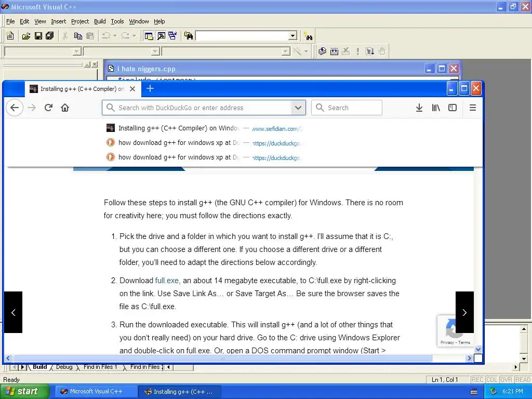Open the Firefox hamburger menu
The height and width of the screenshot is (399, 532).
[x=473, y=108]
